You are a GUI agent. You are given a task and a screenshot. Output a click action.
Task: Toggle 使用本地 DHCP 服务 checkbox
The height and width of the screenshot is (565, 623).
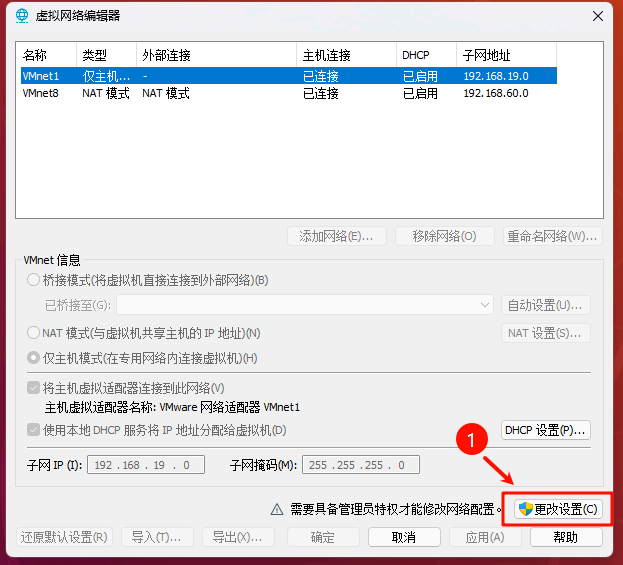pyautogui.click(x=33, y=430)
